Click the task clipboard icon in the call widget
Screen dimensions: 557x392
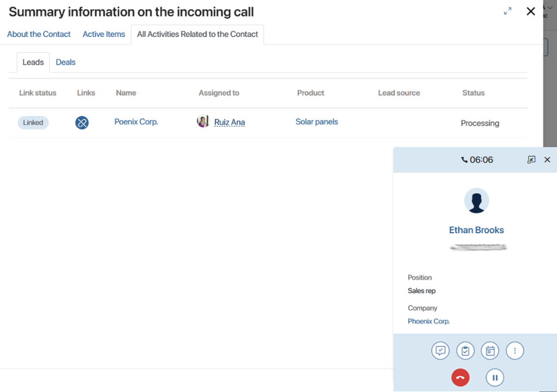pyautogui.click(x=466, y=351)
